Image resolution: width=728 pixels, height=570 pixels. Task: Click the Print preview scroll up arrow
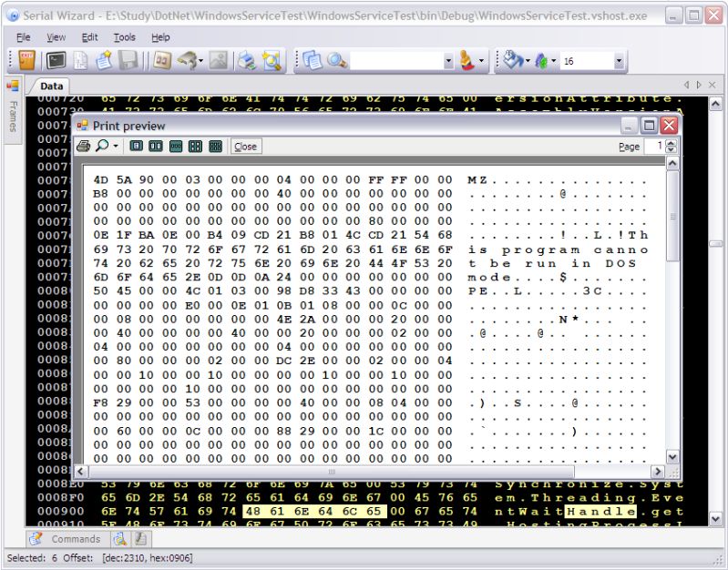(672, 163)
